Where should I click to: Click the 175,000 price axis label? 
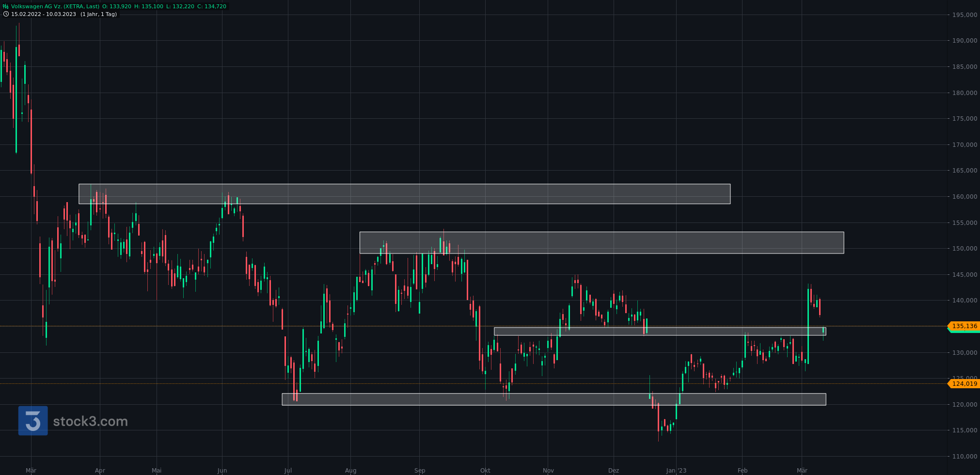pyautogui.click(x=964, y=119)
